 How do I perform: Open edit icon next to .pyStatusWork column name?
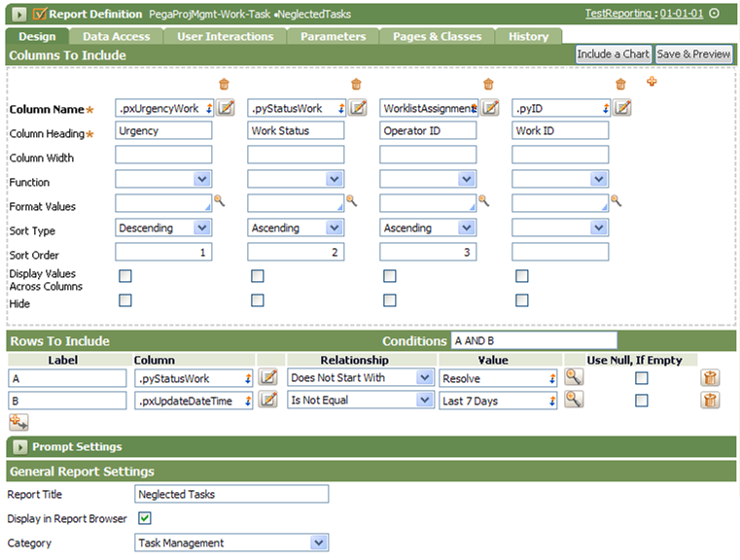coord(358,108)
